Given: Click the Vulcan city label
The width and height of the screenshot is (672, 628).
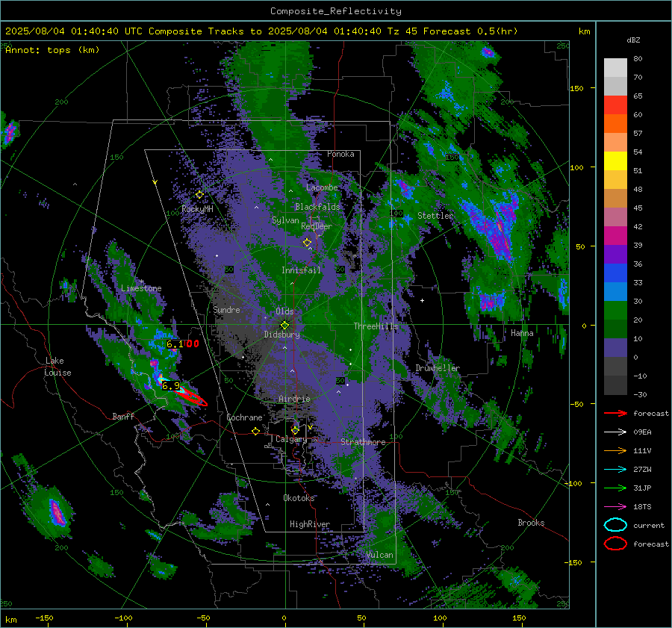Looking at the screenshot, I should (380, 555).
